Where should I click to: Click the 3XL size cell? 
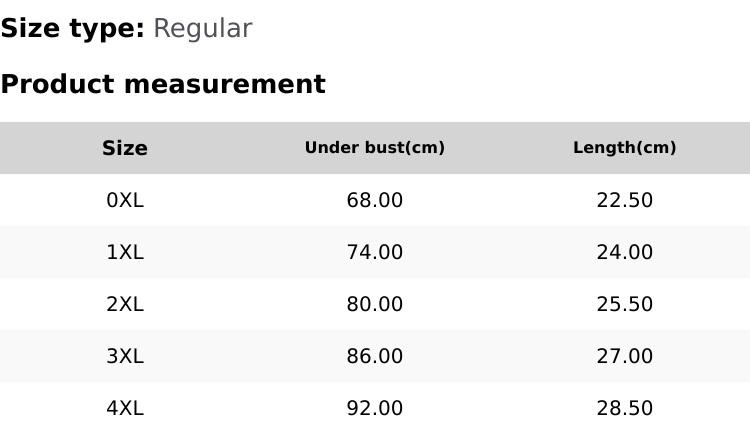(x=125, y=356)
